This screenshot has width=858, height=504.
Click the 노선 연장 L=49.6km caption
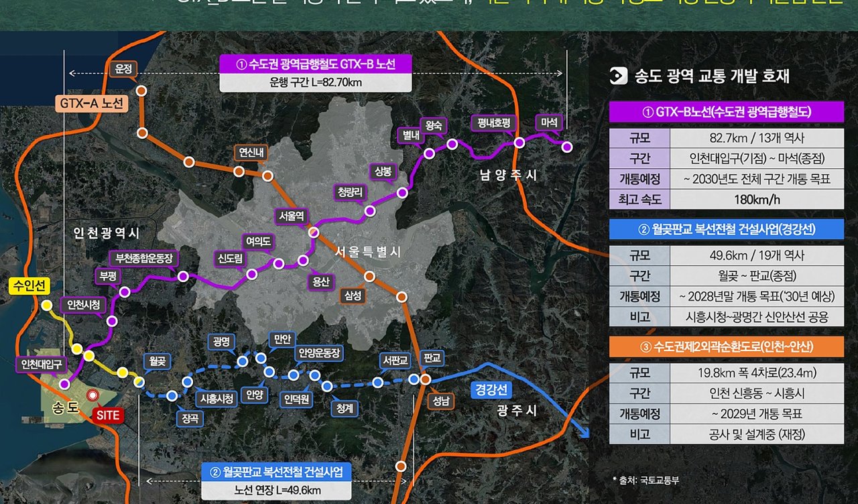(x=275, y=490)
